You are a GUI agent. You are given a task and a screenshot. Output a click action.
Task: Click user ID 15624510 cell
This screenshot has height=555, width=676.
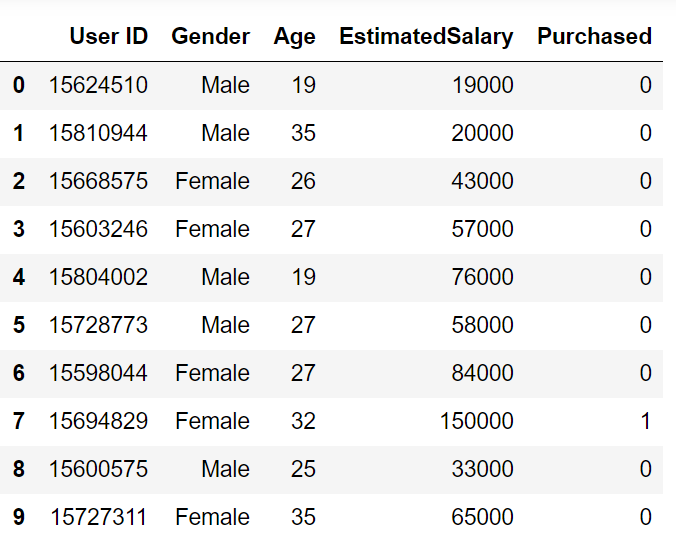coord(98,86)
